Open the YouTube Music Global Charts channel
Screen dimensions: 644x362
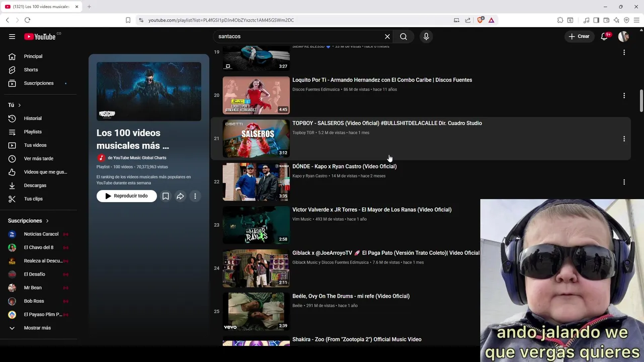coord(136,158)
